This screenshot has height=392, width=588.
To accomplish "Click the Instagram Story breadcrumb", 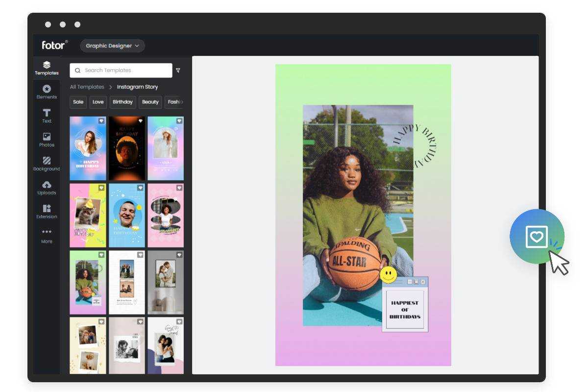I will pyautogui.click(x=137, y=87).
